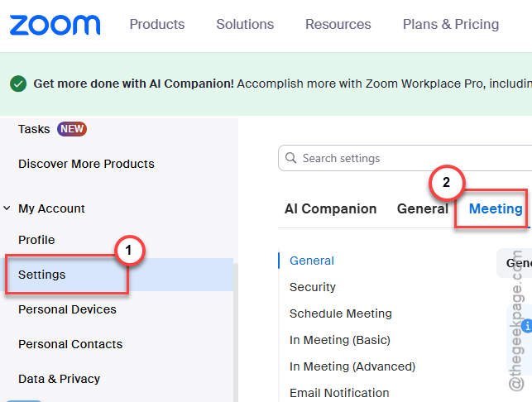Click the sidebar vertical scrollbar
The height and width of the screenshot is (402, 532).
(236, 333)
